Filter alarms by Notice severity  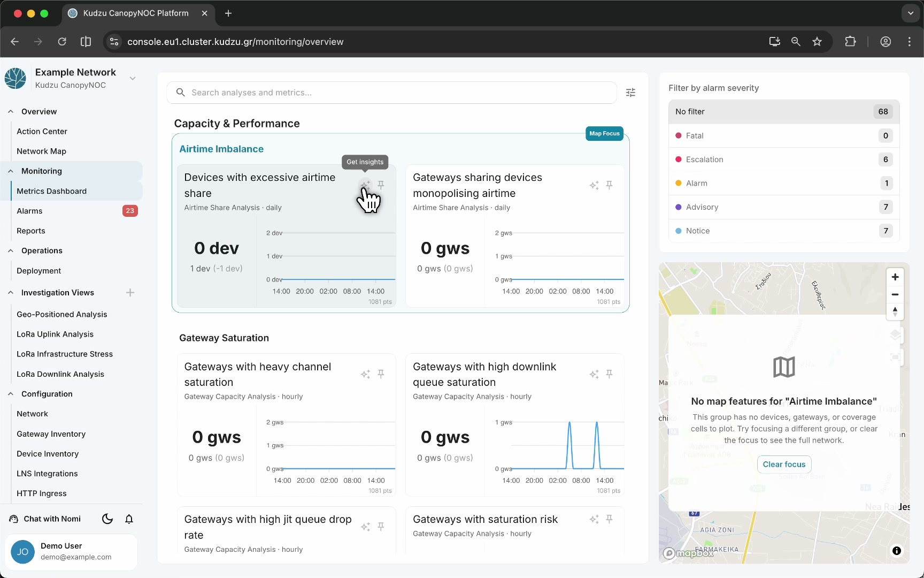[784, 231]
